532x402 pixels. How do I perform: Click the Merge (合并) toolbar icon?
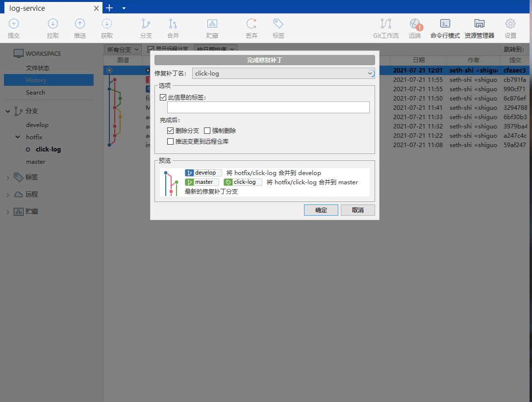(x=173, y=24)
